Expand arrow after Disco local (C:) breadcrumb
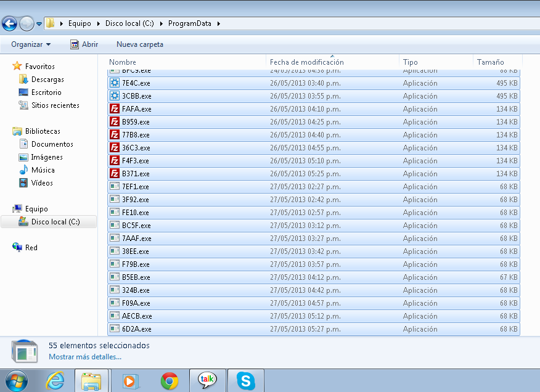Viewport: 540px width, 392px height. tap(161, 23)
